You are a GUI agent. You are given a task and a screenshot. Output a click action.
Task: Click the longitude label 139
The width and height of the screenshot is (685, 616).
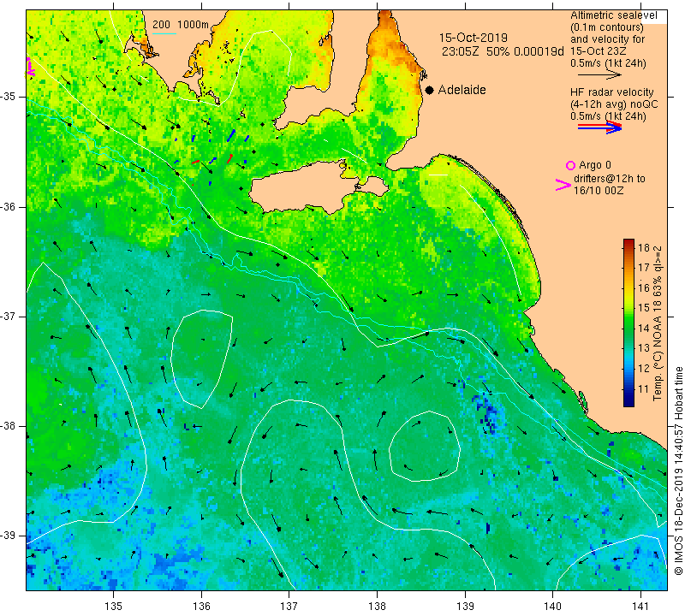[465, 606]
